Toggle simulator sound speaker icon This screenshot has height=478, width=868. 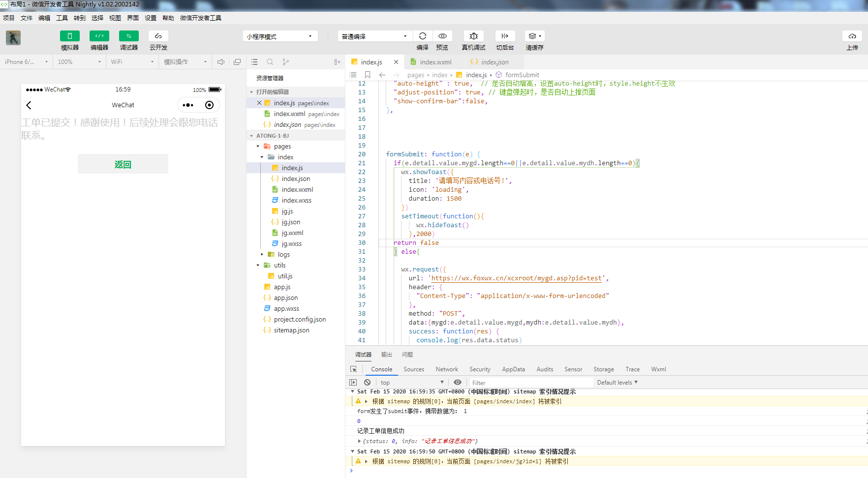[221, 62]
